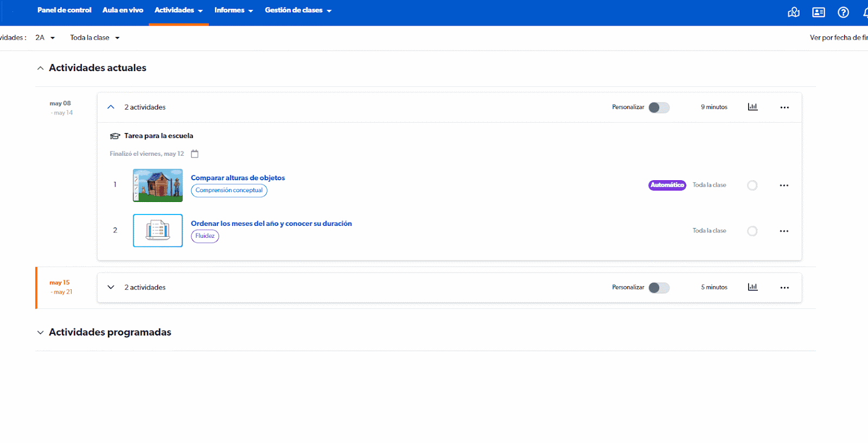Toggle Personalizar switch for may 15 activities
Screen dimensions: 868x443
coord(659,288)
